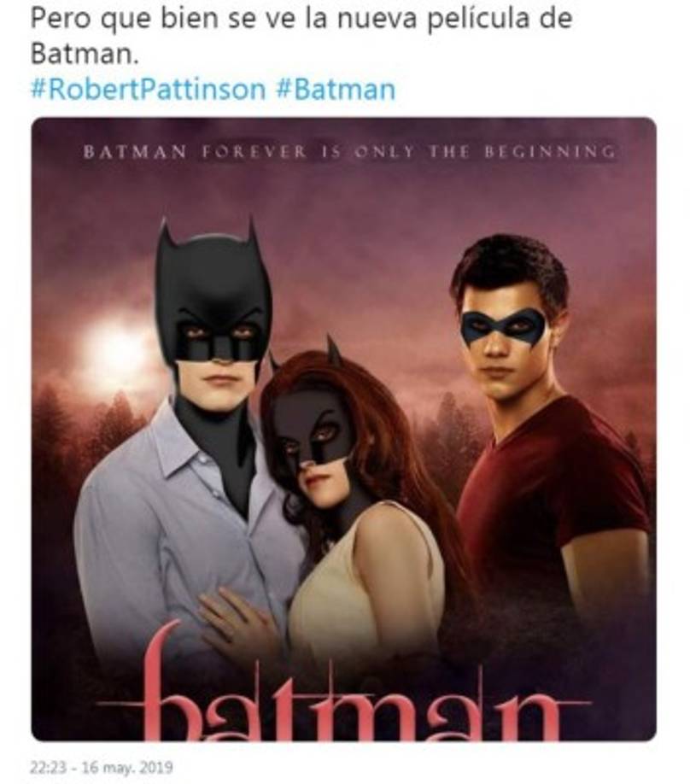The image size is (690, 784).
Task: Click the word BEGINNING in the poster tagline
Action: pyautogui.click(x=549, y=153)
